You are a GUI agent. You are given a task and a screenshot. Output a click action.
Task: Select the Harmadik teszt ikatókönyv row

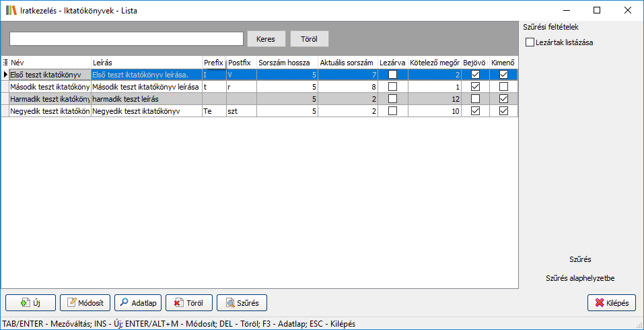pos(50,99)
